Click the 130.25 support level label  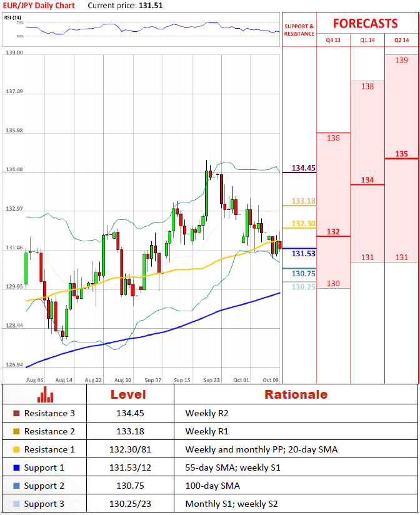point(303,287)
